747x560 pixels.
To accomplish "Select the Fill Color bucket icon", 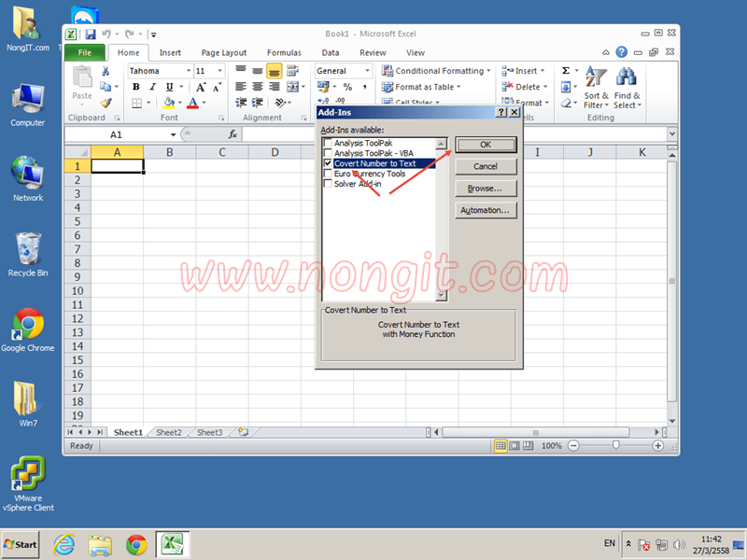I will [169, 102].
